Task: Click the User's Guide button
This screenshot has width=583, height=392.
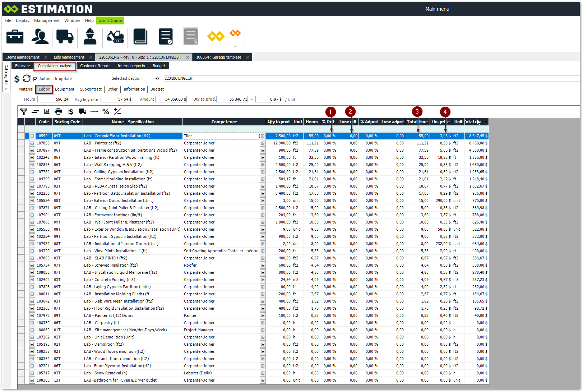Action: pos(110,20)
